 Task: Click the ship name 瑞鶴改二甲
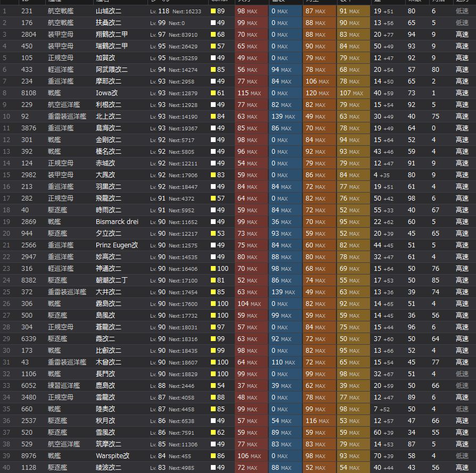tap(112, 46)
